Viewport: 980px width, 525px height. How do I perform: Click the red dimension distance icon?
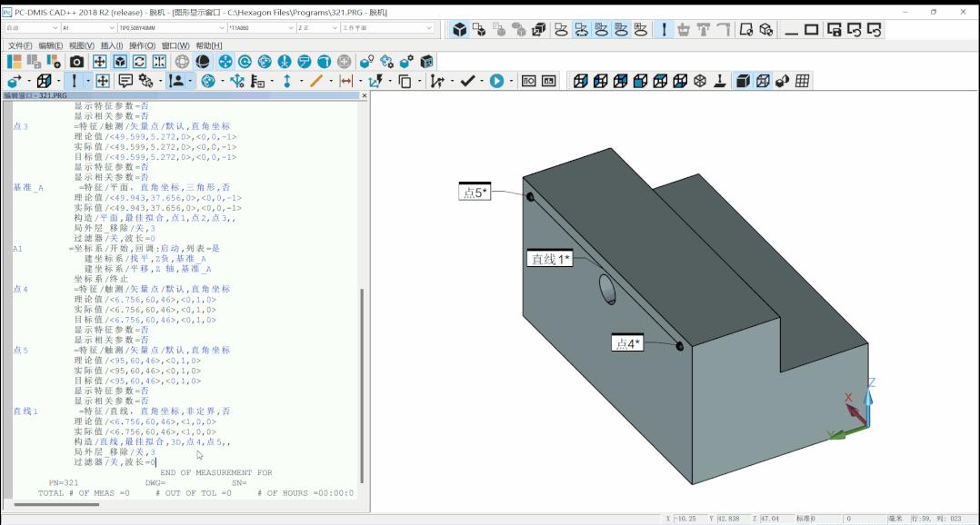click(x=345, y=82)
